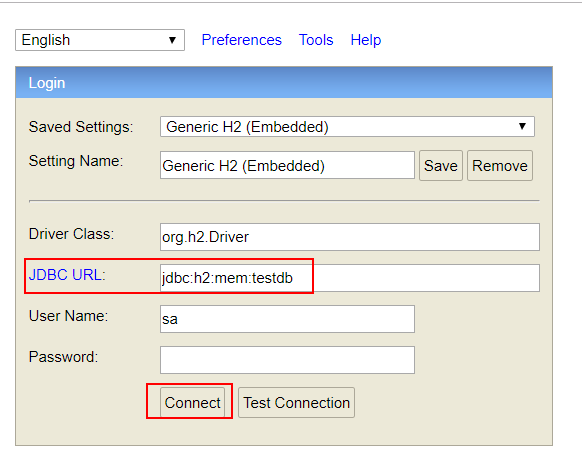Click the Driver Class label text

coord(71,234)
